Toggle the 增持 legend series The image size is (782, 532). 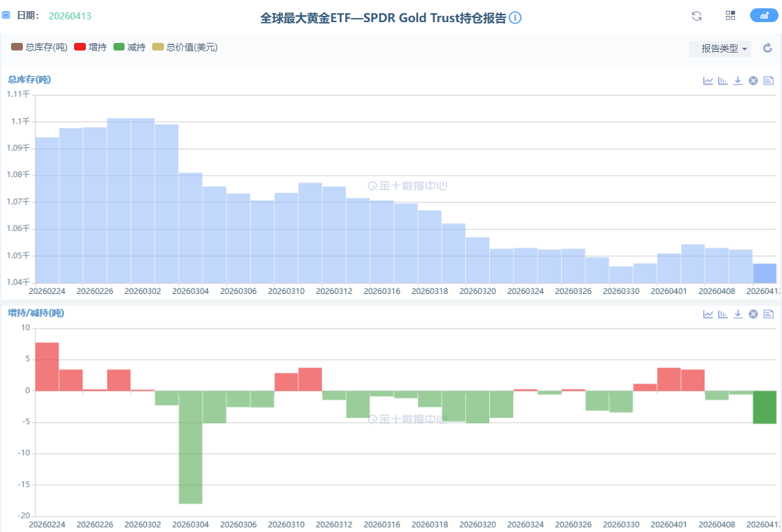tap(91, 47)
